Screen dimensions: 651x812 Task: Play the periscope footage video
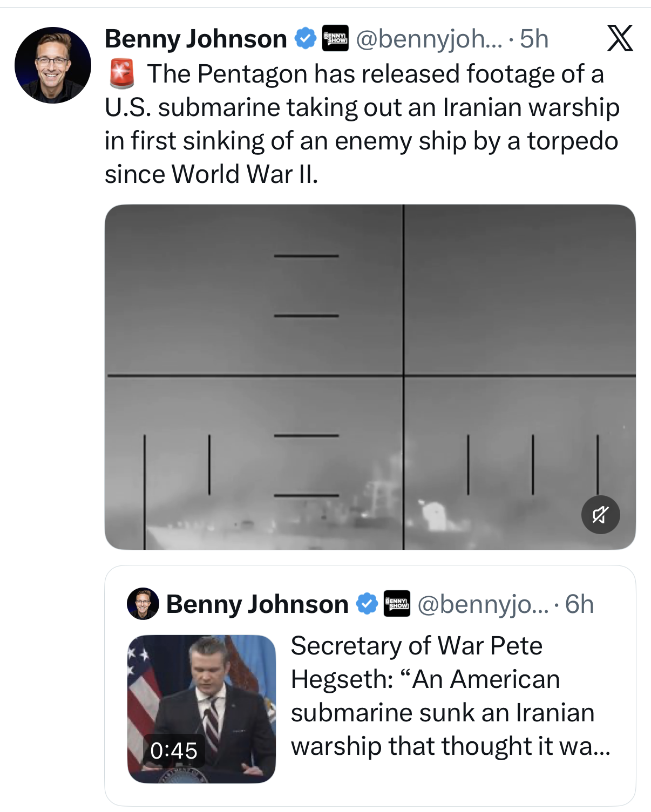370,377
